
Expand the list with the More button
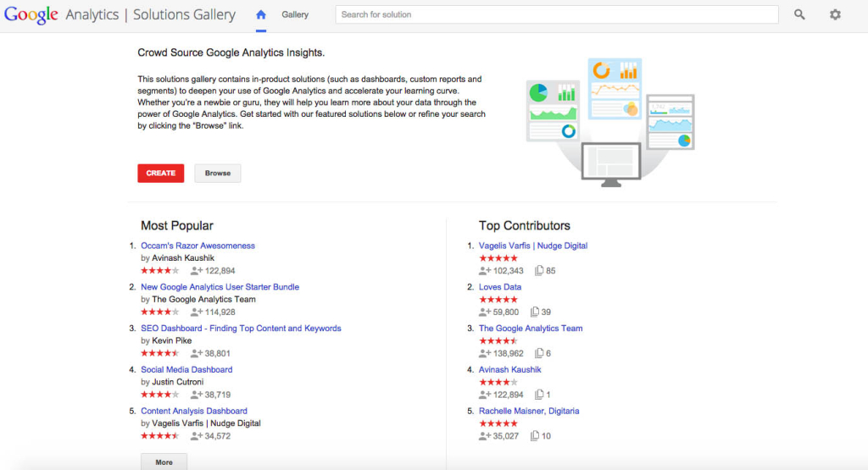(x=164, y=462)
